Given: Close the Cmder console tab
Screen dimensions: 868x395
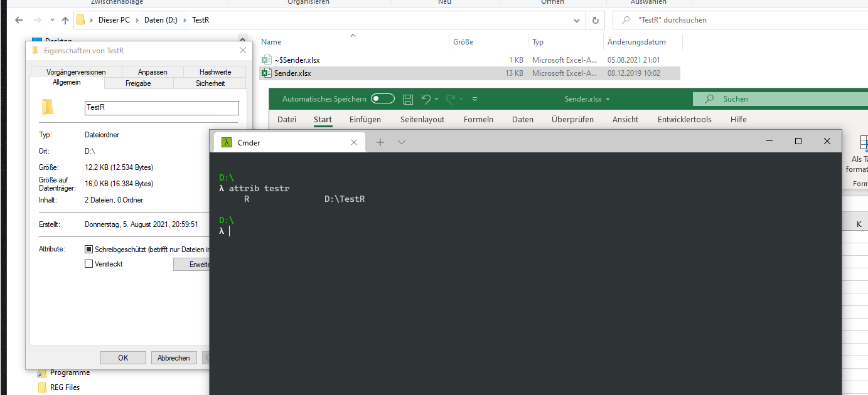Looking at the screenshot, I should pos(355,142).
